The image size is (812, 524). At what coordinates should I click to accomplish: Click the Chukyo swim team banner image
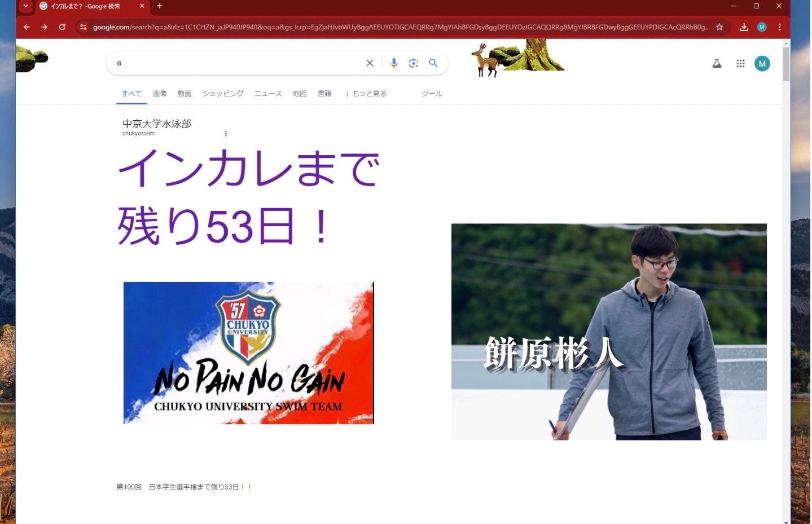point(248,353)
